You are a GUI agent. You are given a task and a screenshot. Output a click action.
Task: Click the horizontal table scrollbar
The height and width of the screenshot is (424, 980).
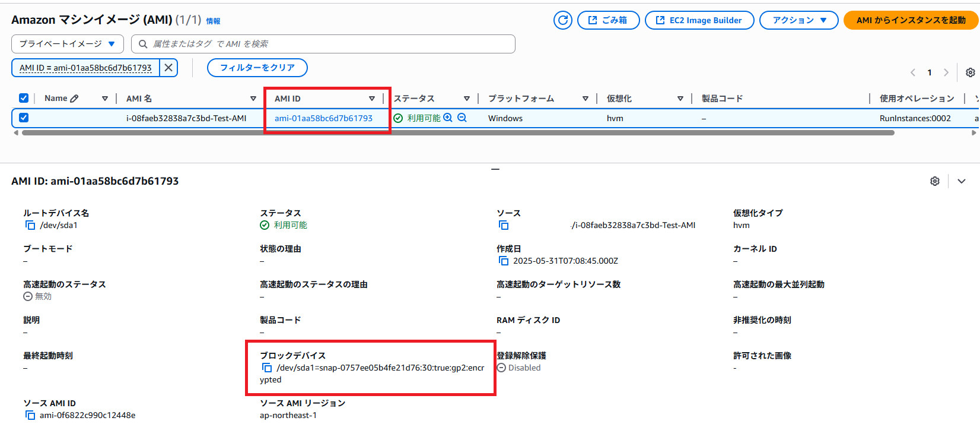point(458,133)
